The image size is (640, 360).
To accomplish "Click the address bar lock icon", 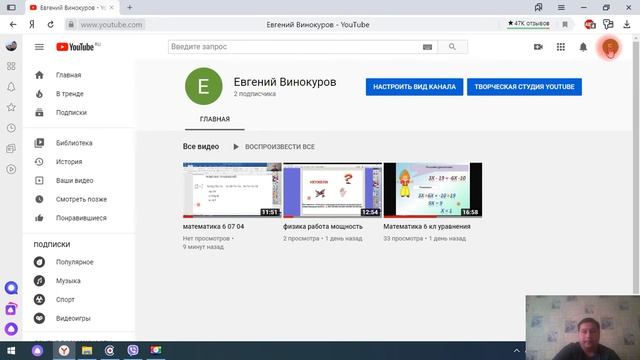I will 71,24.
